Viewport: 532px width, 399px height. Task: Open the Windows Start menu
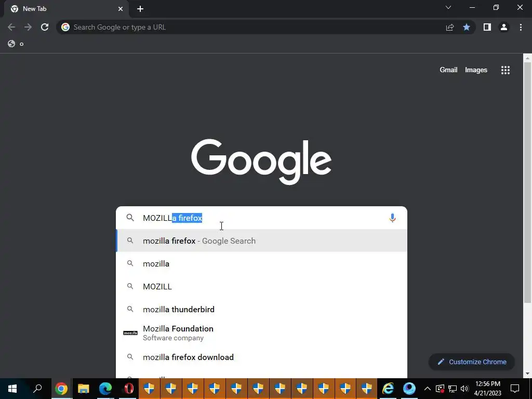coord(12,389)
